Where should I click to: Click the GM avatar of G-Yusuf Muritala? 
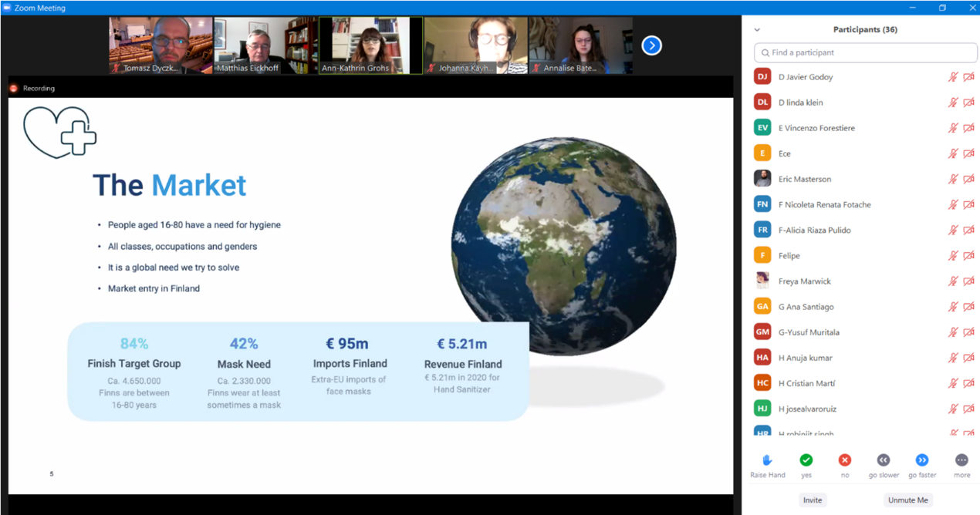(762, 332)
